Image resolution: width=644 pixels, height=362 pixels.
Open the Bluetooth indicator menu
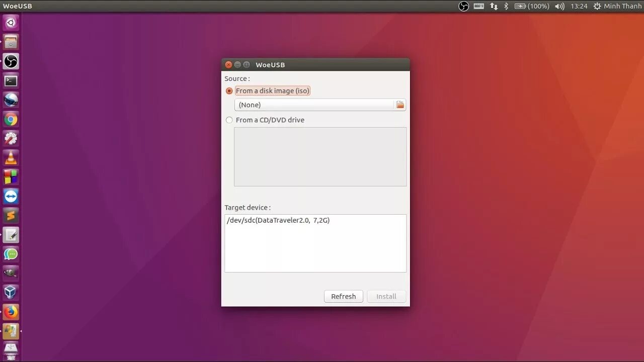506,6
